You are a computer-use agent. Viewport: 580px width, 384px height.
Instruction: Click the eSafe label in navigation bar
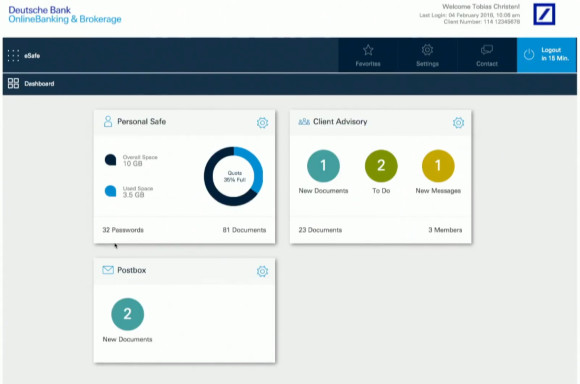(32, 55)
